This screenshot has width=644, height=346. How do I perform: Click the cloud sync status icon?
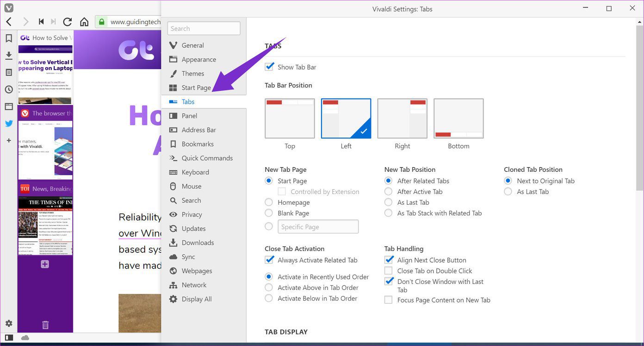(25, 338)
